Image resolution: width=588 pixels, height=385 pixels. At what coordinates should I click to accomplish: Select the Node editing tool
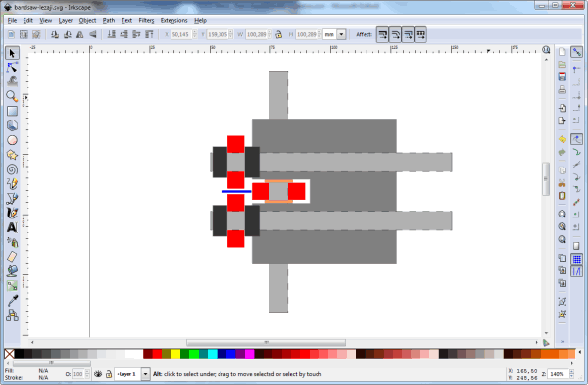(x=12, y=68)
